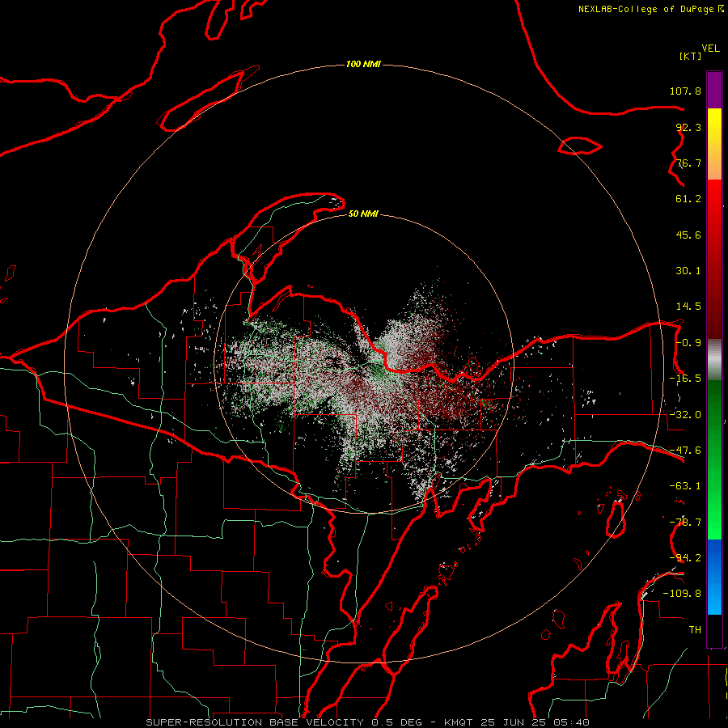The width and height of the screenshot is (728, 728).
Task: Click the 50 NMI range ring label
Action: pyautogui.click(x=363, y=214)
